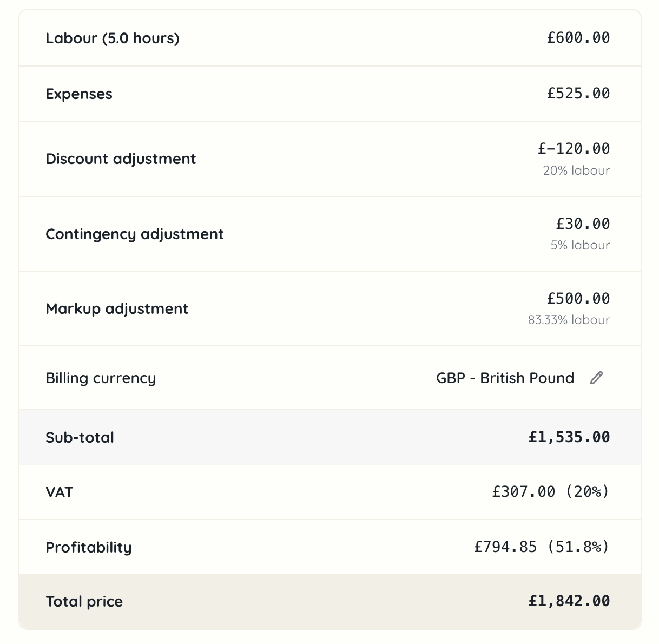This screenshot has height=644, width=659.
Task: Open the Markup adjustment entry
Action: click(x=117, y=308)
